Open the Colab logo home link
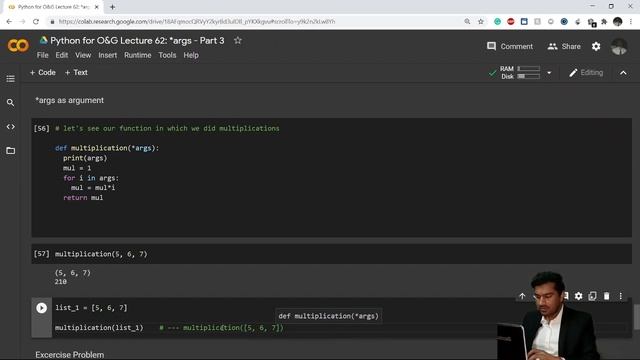Image resolution: width=640 pixels, height=360 pixels. coord(18,45)
